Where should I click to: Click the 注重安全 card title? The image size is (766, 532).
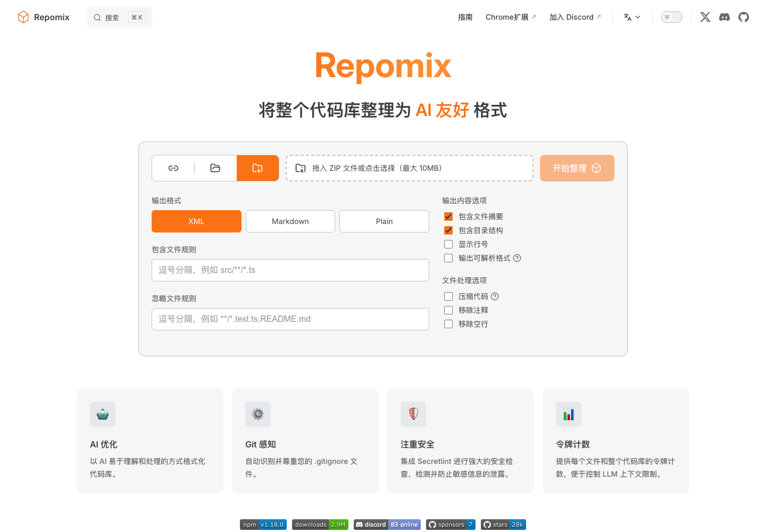[x=418, y=444]
